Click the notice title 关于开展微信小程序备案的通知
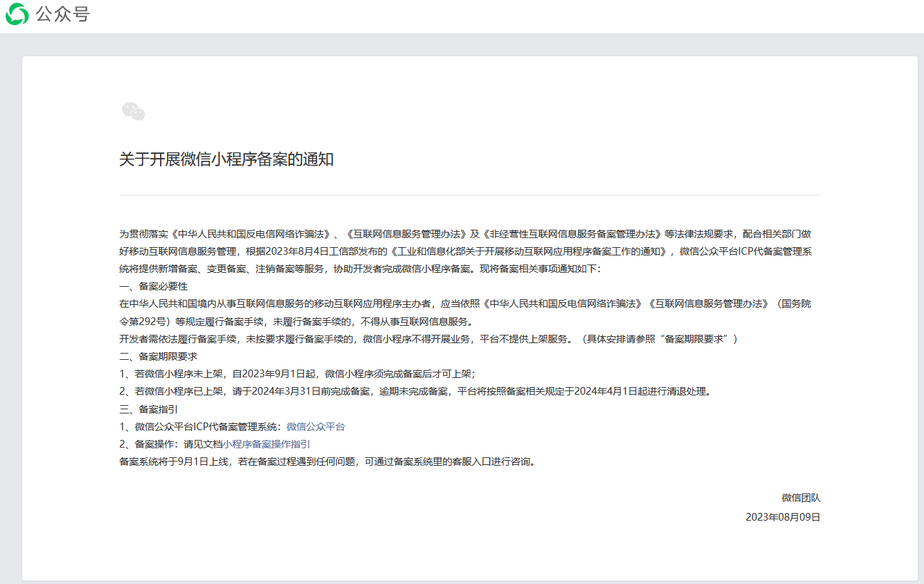Image resolution: width=924 pixels, height=584 pixels. 226,159
